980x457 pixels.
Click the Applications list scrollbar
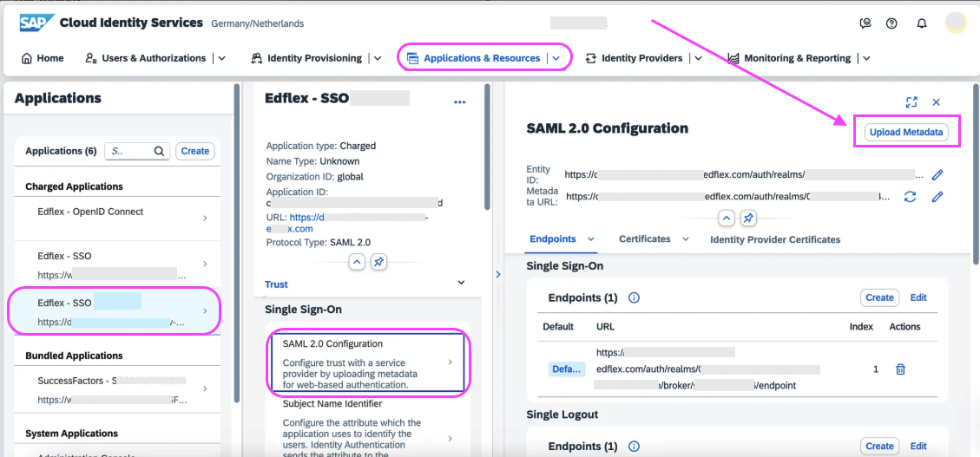tap(236, 244)
